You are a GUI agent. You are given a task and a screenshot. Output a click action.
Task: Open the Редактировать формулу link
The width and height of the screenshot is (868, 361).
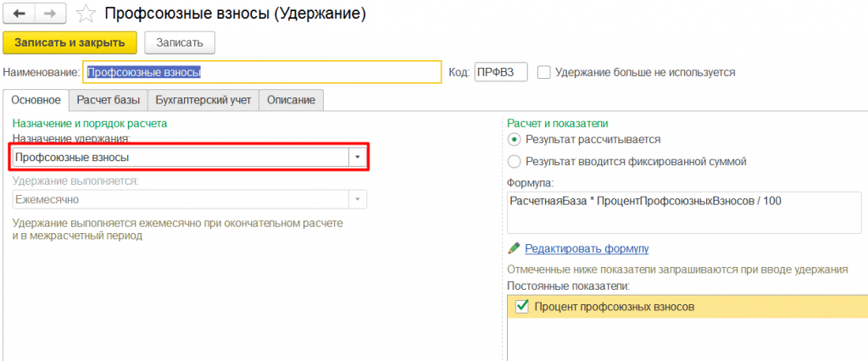pyautogui.click(x=587, y=248)
